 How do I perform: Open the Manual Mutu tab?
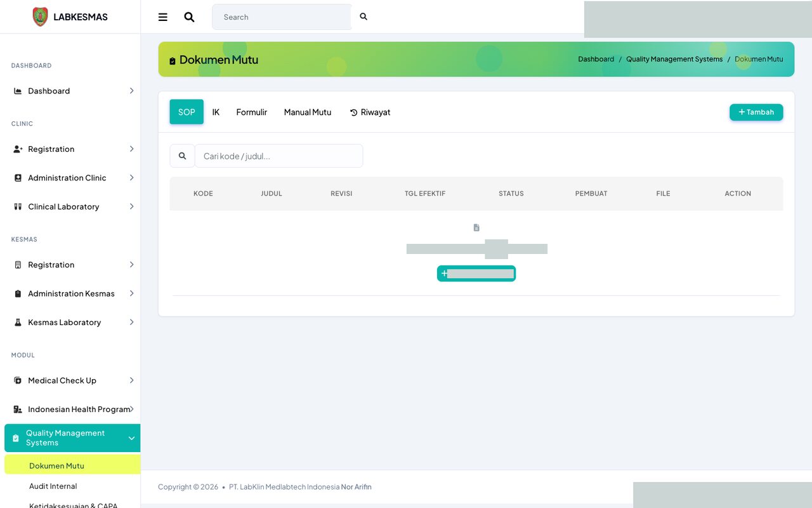click(x=308, y=112)
